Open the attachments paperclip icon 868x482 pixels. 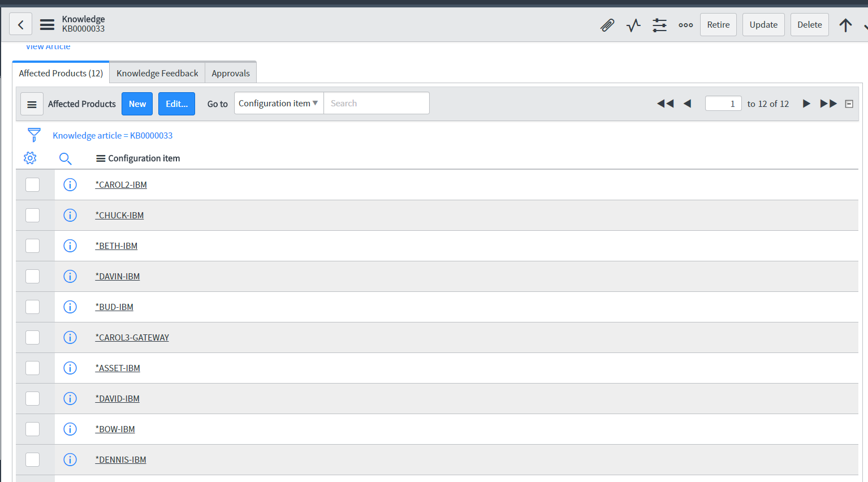click(607, 25)
